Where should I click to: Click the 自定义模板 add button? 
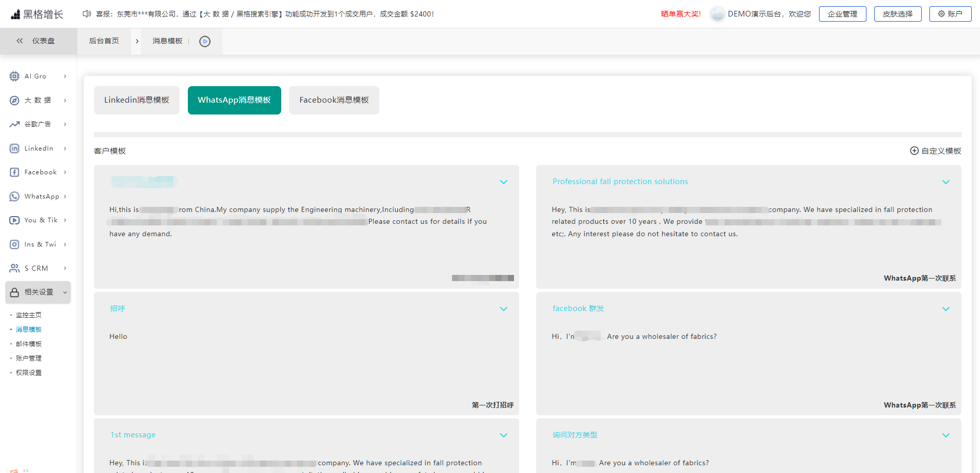[935, 151]
